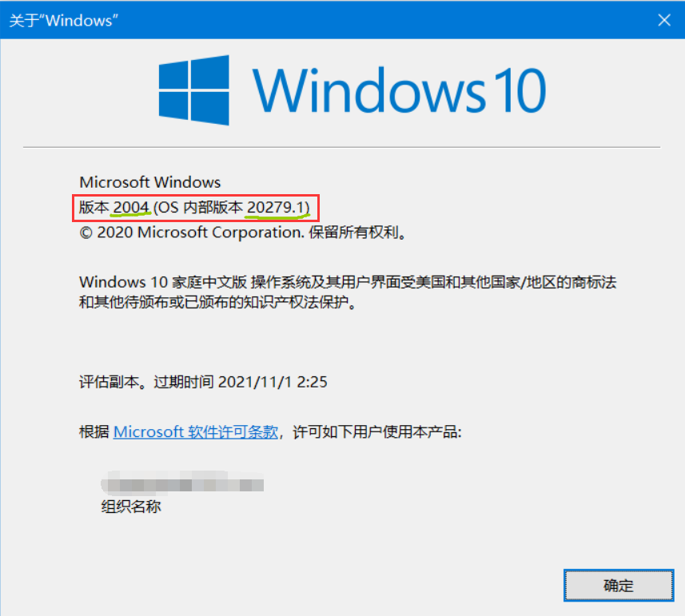Close the About Windows dialog
Image resolution: width=685 pixels, height=616 pixels.
[x=664, y=20]
